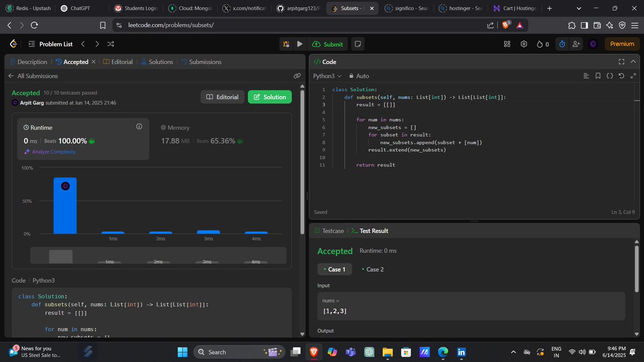Open the Python3 language dropdown
The width and height of the screenshot is (644, 362).
coord(327,76)
